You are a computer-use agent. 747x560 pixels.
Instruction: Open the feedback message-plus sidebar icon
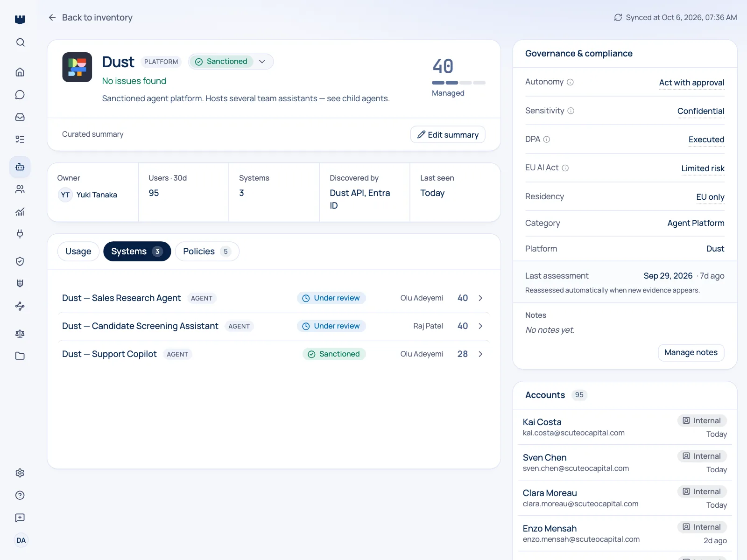click(20, 518)
